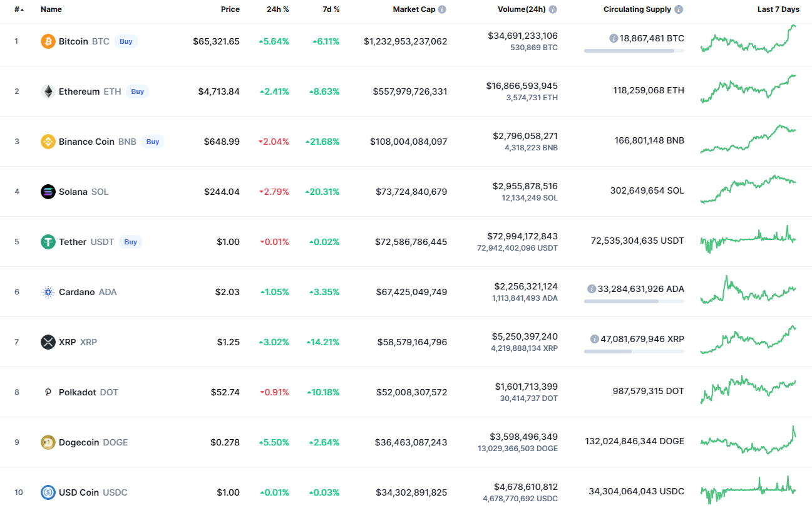The image size is (812, 510).
Task: Click the Tether green logo icon
Action: (x=48, y=242)
